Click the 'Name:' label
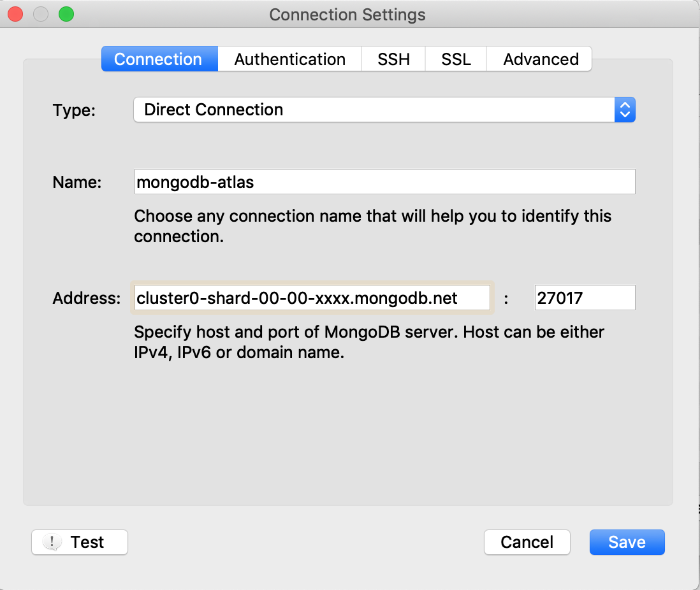 pos(77,182)
